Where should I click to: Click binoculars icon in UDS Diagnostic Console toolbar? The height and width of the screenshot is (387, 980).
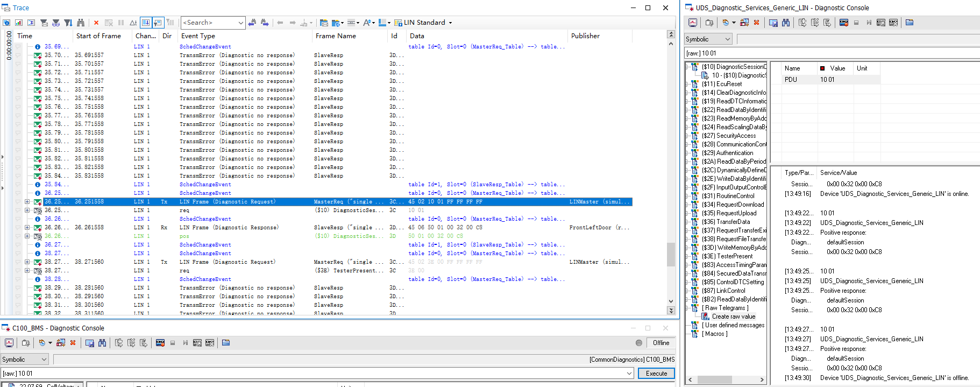(786, 23)
